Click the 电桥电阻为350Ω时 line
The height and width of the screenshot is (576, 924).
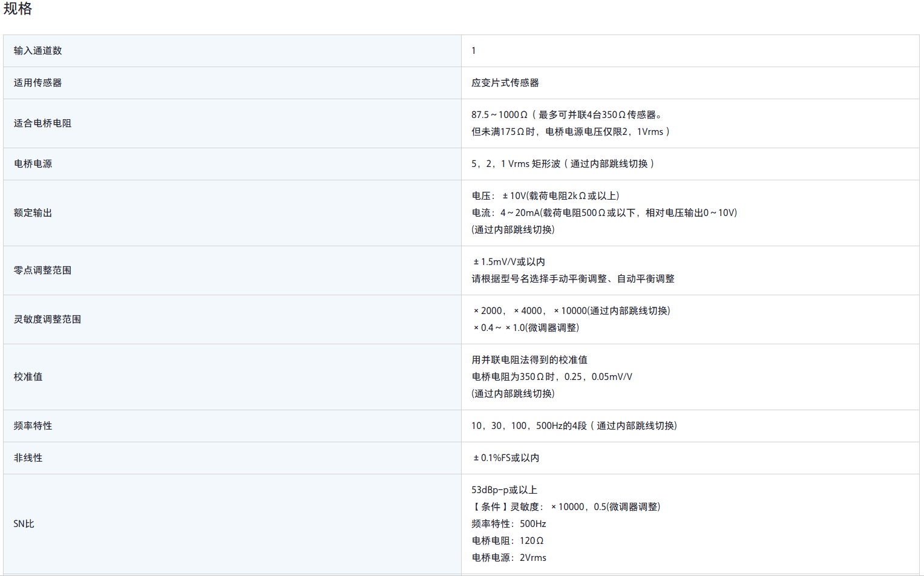552,377
